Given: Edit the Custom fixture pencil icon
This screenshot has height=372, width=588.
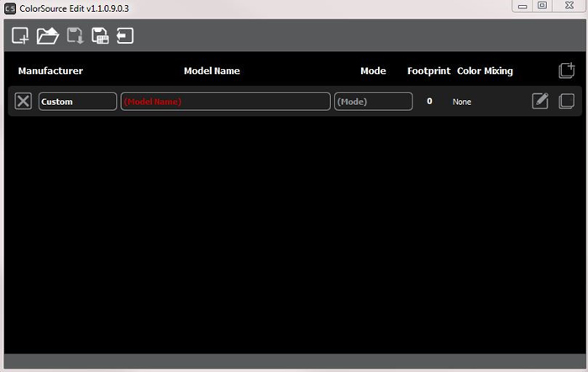Looking at the screenshot, I should point(540,102).
